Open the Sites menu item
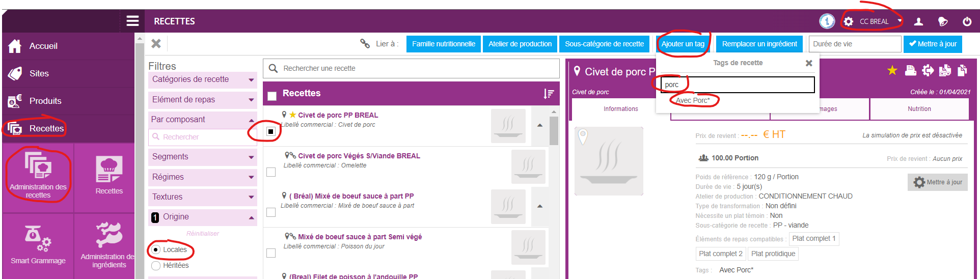The image size is (980, 279). [x=68, y=73]
